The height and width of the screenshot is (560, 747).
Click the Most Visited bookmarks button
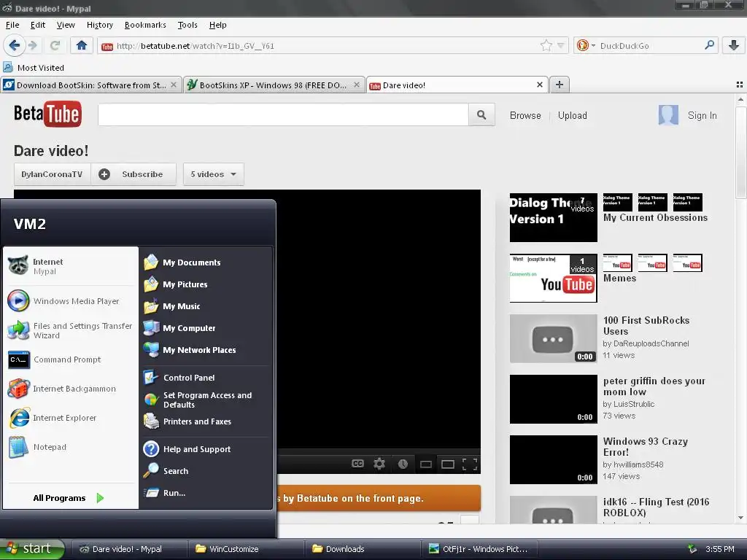coord(34,68)
